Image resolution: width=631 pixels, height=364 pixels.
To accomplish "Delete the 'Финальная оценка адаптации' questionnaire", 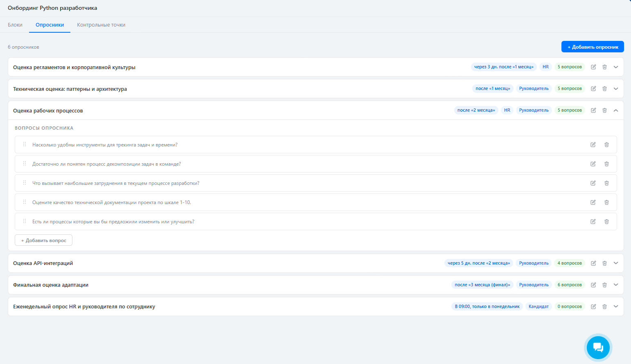I will (604, 285).
